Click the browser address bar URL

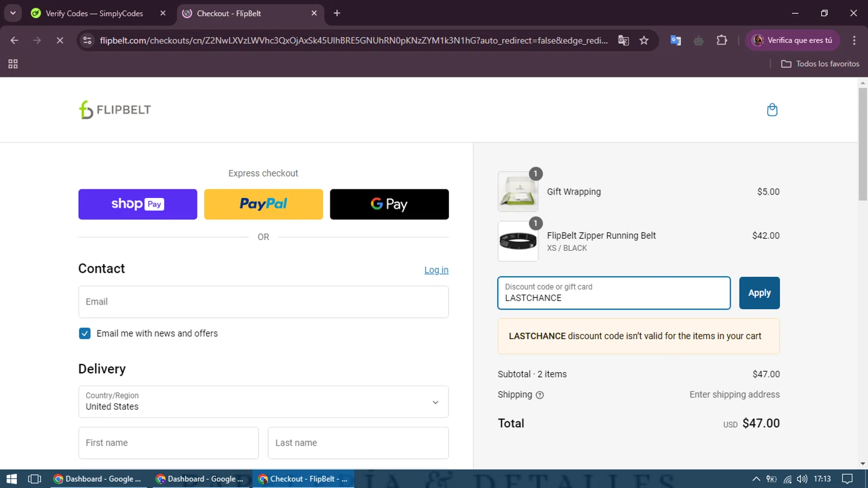coord(354,41)
